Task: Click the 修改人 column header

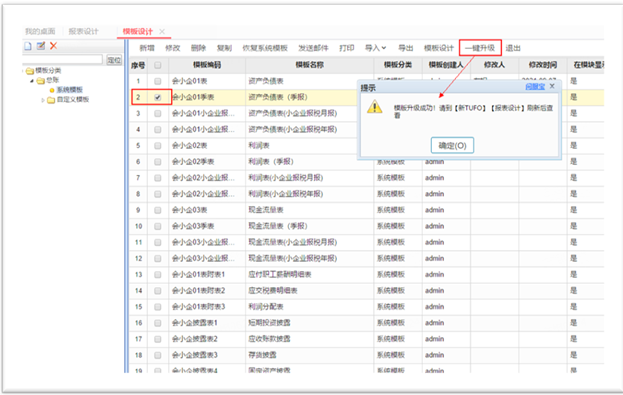Action: (x=494, y=65)
